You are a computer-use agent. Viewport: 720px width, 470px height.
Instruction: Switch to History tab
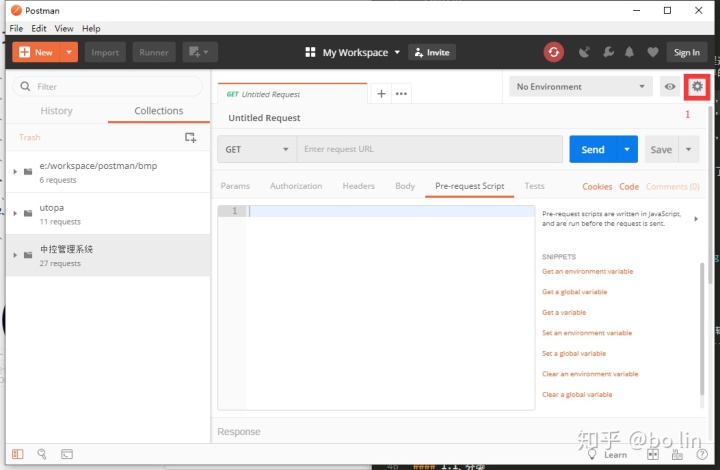pyautogui.click(x=56, y=111)
